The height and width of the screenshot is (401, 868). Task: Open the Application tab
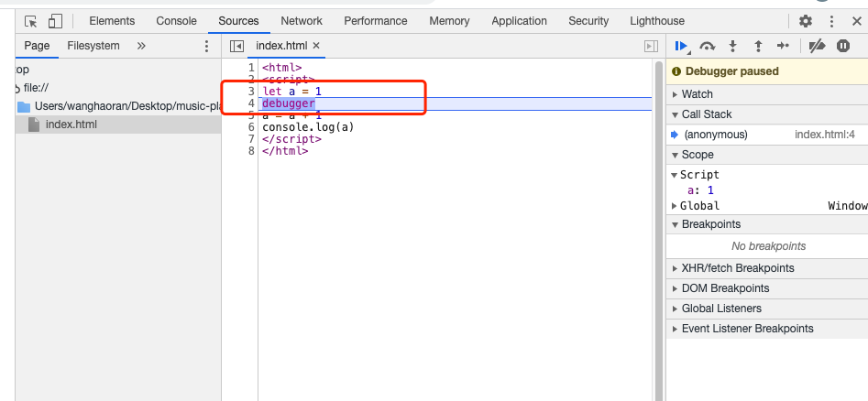[520, 22]
